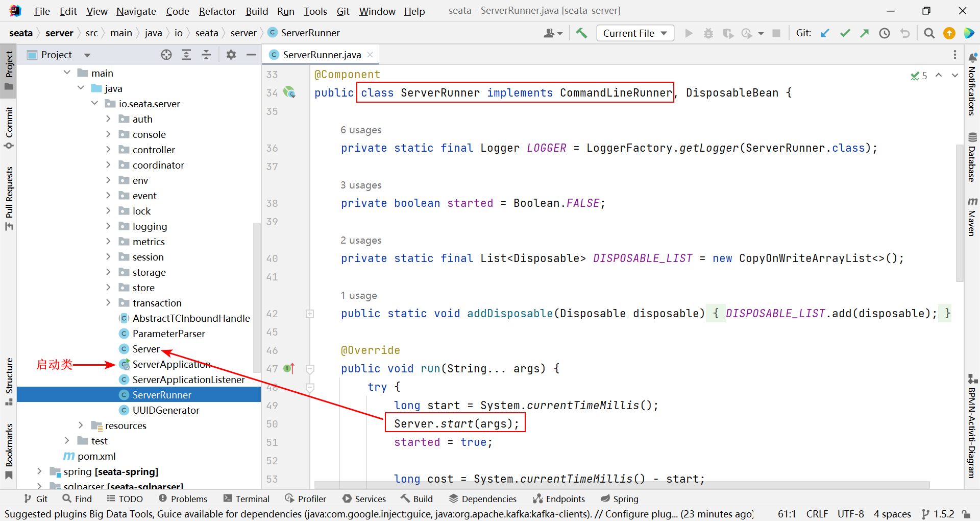Open Git show history clock icon
Image resolution: width=980 pixels, height=521 pixels.
884,33
